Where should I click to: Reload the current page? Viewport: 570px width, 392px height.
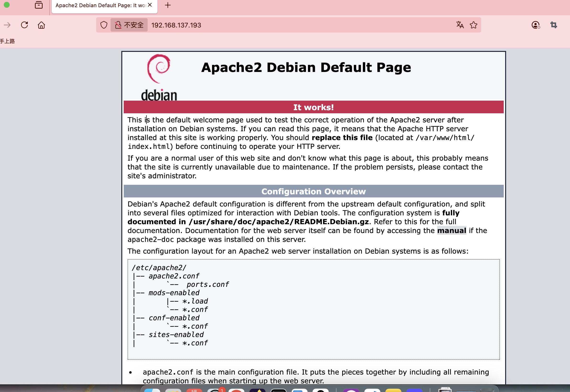(x=24, y=25)
